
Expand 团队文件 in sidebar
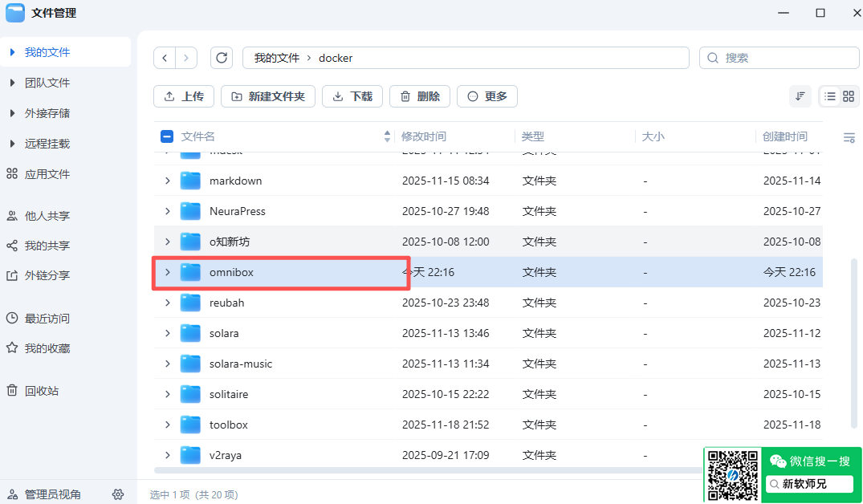click(x=47, y=83)
